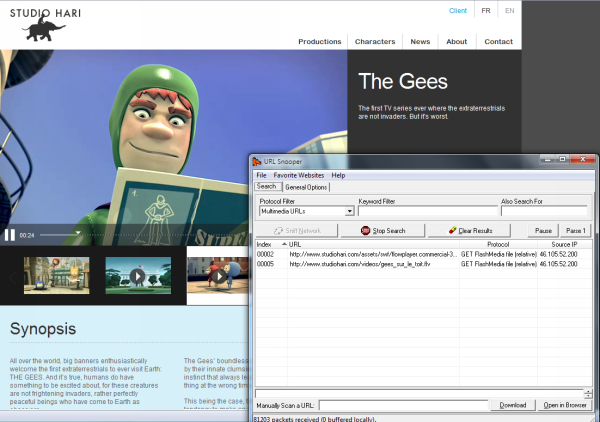
Task: Switch site language to EN
Action: click(x=509, y=11)
